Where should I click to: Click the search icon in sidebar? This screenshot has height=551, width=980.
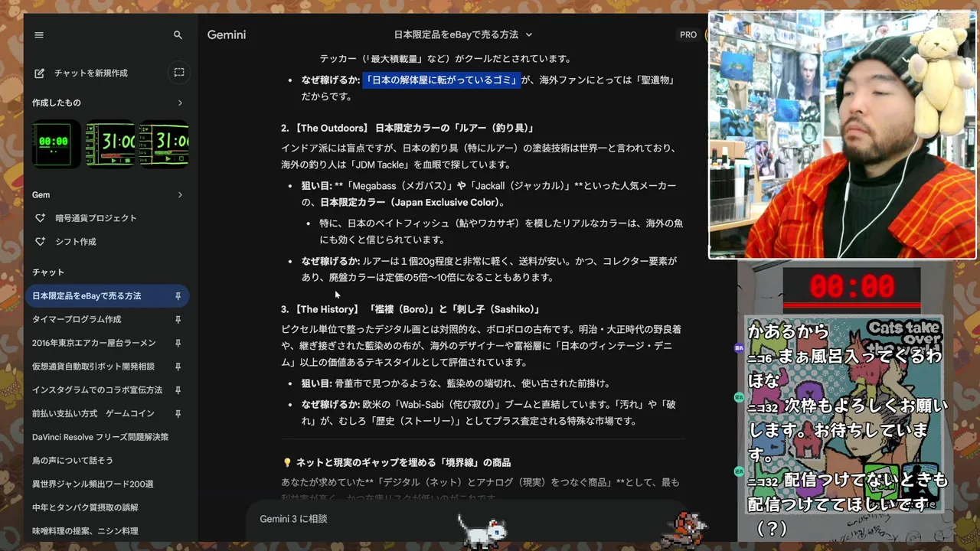point(178,35)
